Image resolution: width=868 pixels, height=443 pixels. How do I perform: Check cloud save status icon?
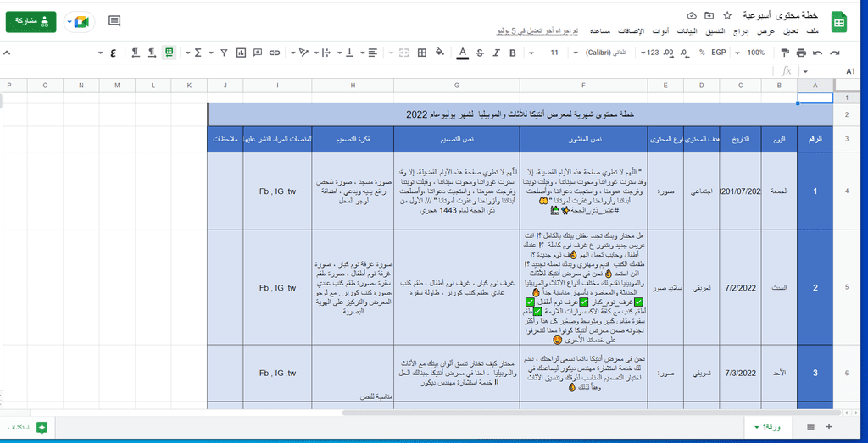pyautogui.click(x=692, y=15)
